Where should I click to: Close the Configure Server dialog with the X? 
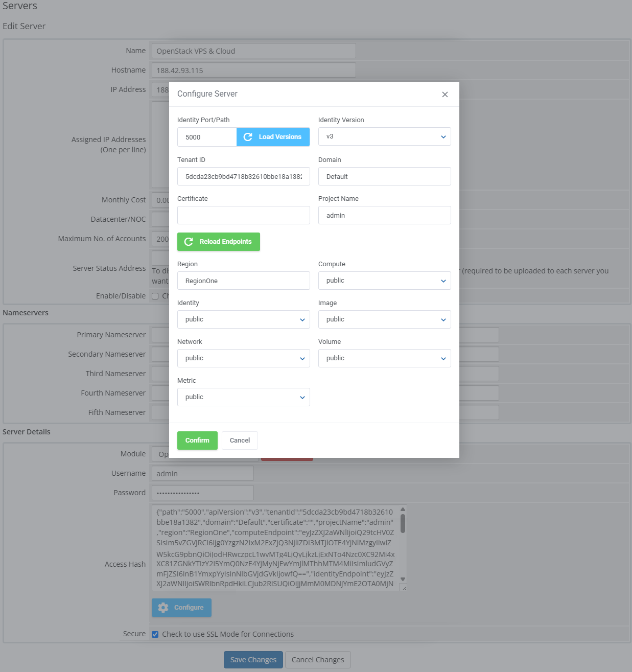tap(444, 94)
